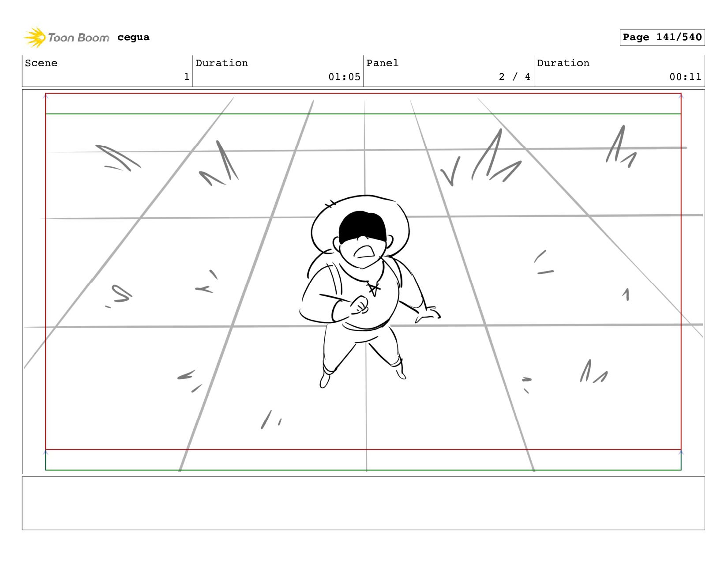Select the Scene header cell
Viewport: 728px width, 563px height.
107,71
